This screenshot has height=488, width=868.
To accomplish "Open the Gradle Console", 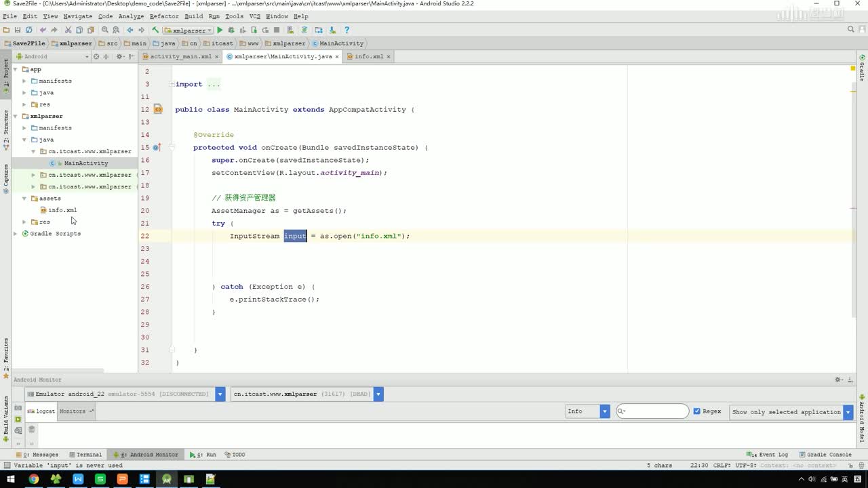I will [825, 455].
